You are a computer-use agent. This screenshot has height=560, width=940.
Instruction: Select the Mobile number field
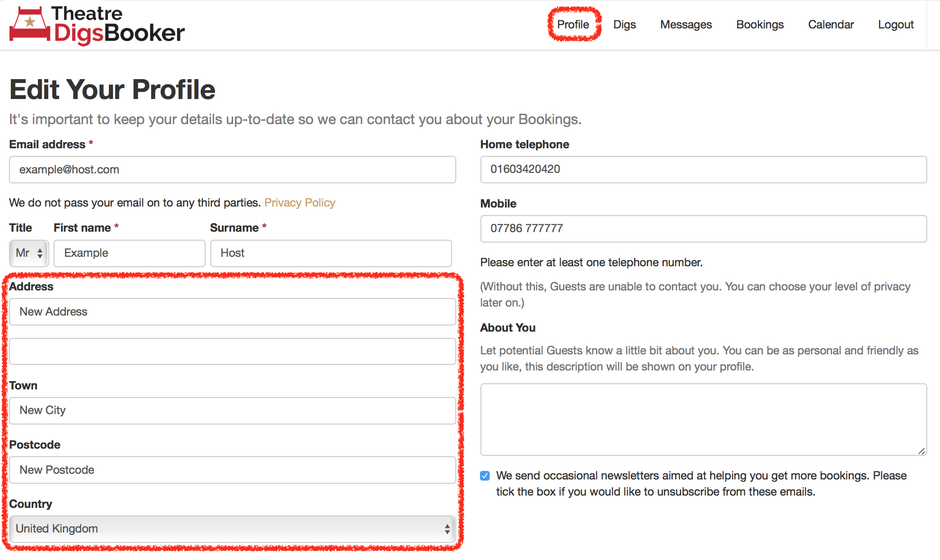click(x=703, y=229)
